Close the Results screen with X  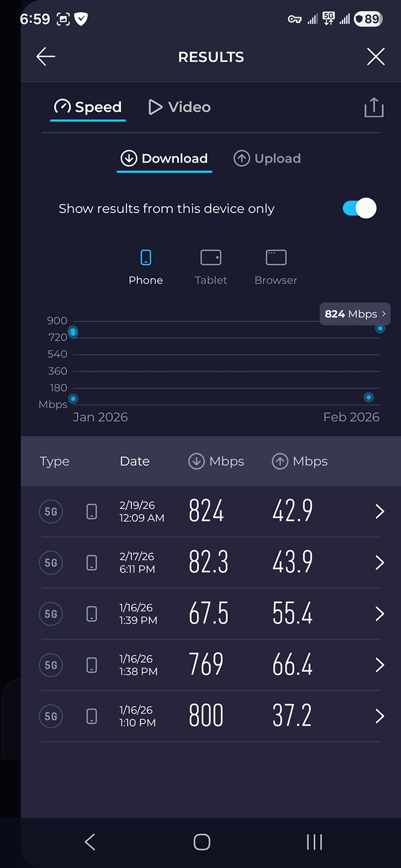click(x=375, y=57)
